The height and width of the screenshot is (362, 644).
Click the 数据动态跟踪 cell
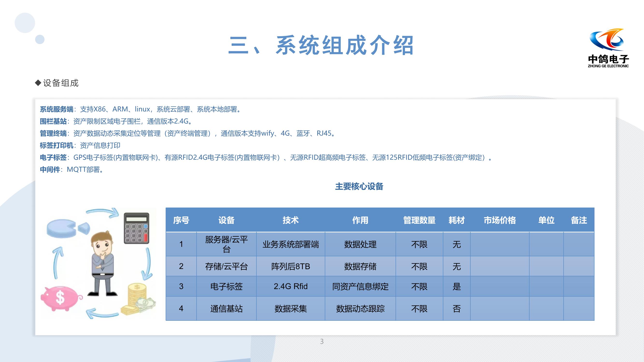(x=360, y=309)
